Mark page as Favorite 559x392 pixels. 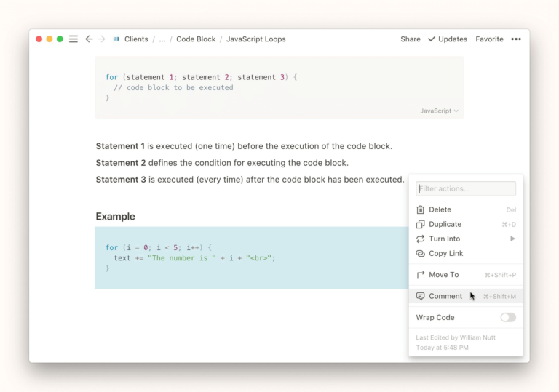tap(489, 39)
